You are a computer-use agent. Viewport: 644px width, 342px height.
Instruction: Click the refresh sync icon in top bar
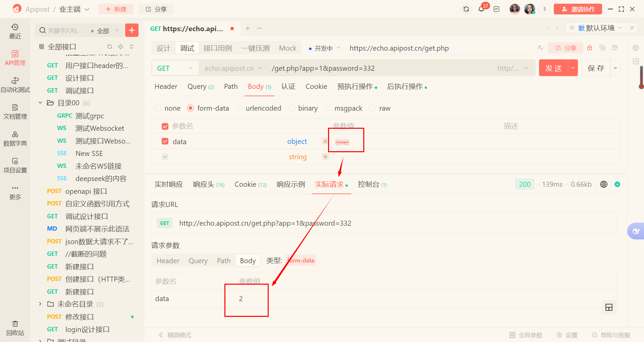click(x=466, y=9)
